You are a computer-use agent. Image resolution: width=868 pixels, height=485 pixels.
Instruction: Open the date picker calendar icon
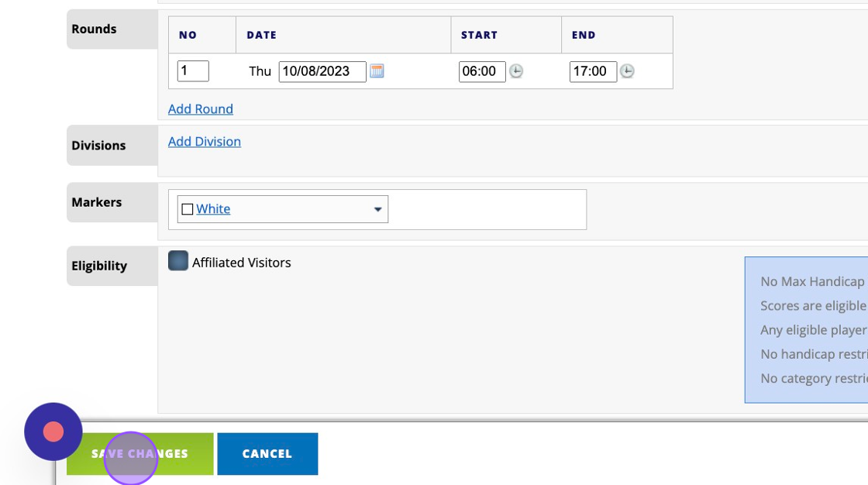pyautogui.click(x=377, y=71)
